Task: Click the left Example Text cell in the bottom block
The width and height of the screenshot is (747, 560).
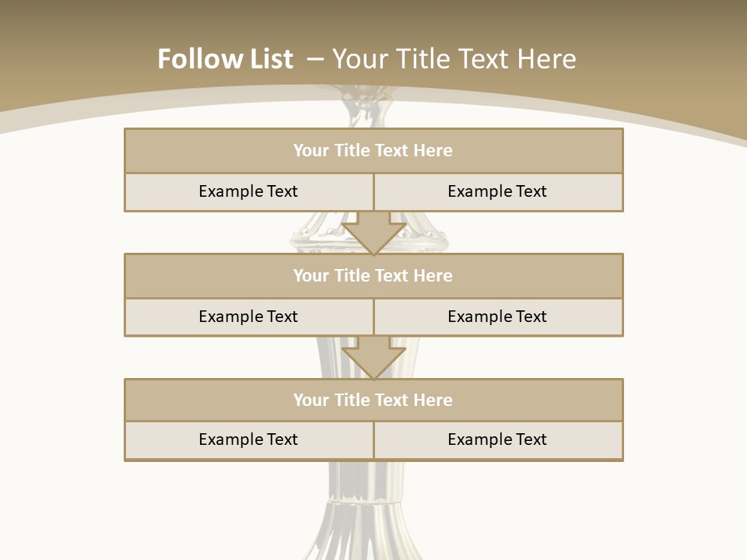Action: [248, 440]
